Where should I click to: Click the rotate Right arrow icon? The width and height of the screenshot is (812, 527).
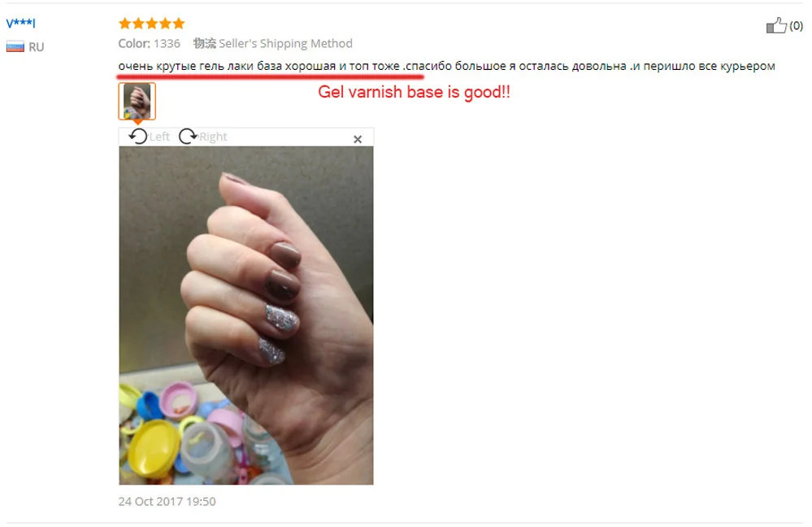tap(188, 137)
